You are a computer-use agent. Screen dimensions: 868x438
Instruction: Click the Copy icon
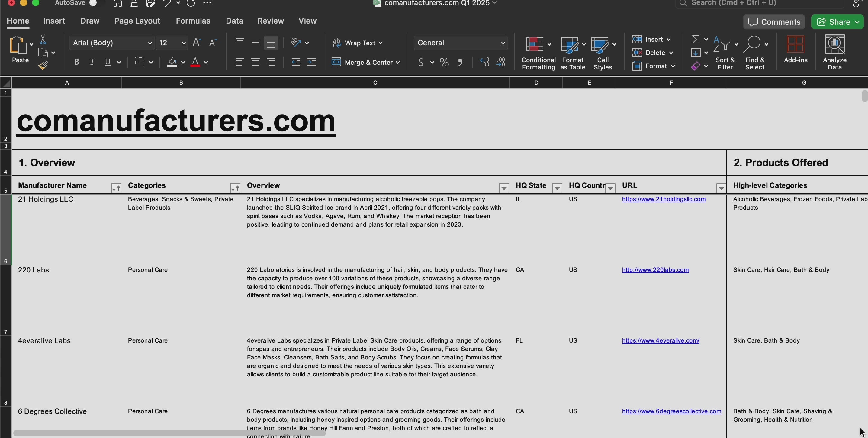click(x=43, y=53)
